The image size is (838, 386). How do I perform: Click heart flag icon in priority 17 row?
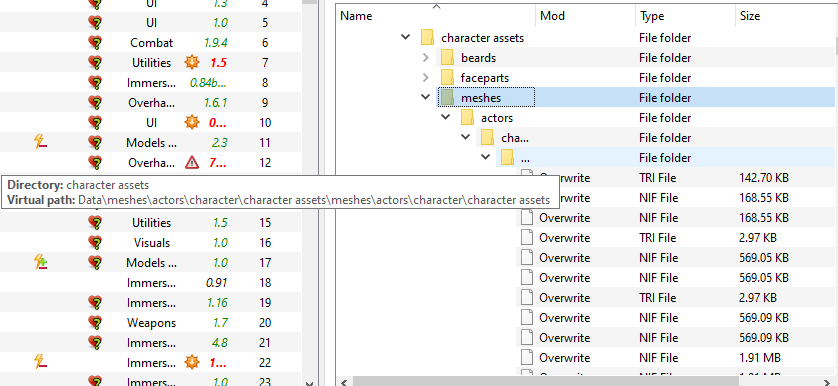coord(95,263)
